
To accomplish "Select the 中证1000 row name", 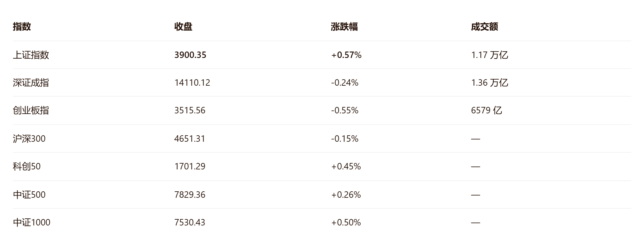I will click(32, 223).
